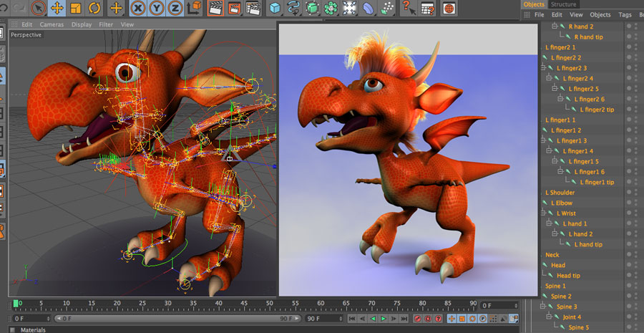Screen dimensions: 644x333
Task: Select the Scale tool
Action: tap(76, 9)
